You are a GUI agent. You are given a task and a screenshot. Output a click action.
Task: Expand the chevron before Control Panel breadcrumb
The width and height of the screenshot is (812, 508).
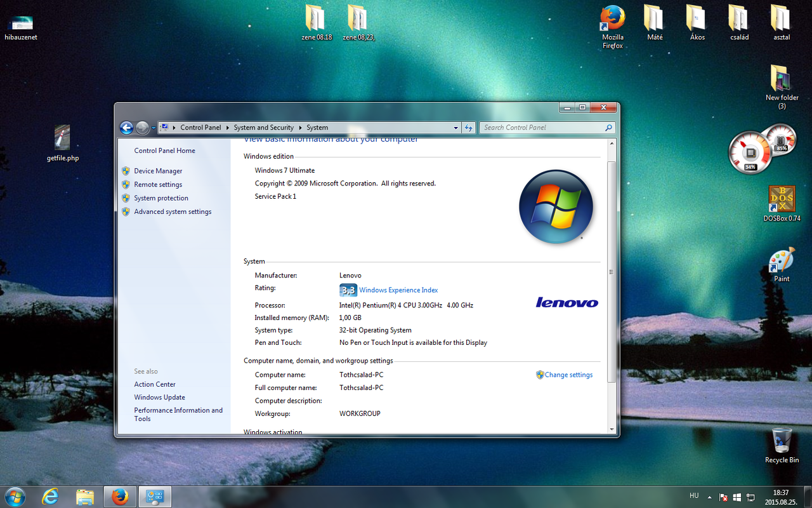(174, 128)
